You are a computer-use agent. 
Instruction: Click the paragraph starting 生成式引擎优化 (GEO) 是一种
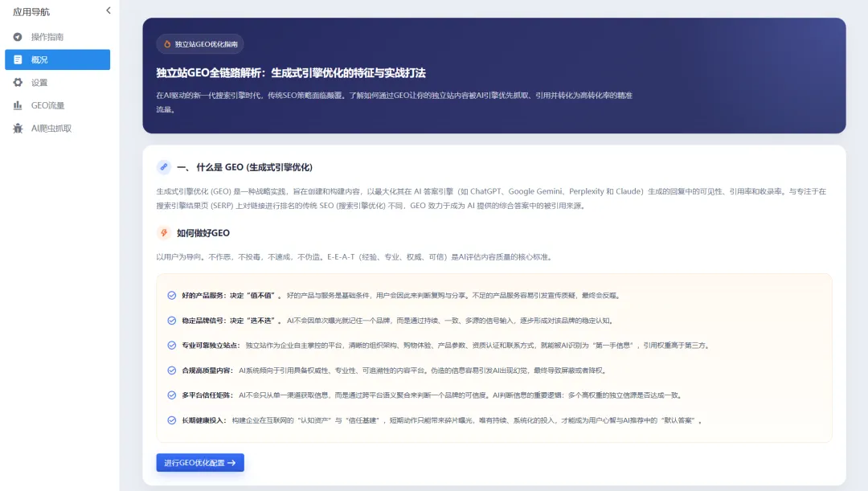click(491, 198)
